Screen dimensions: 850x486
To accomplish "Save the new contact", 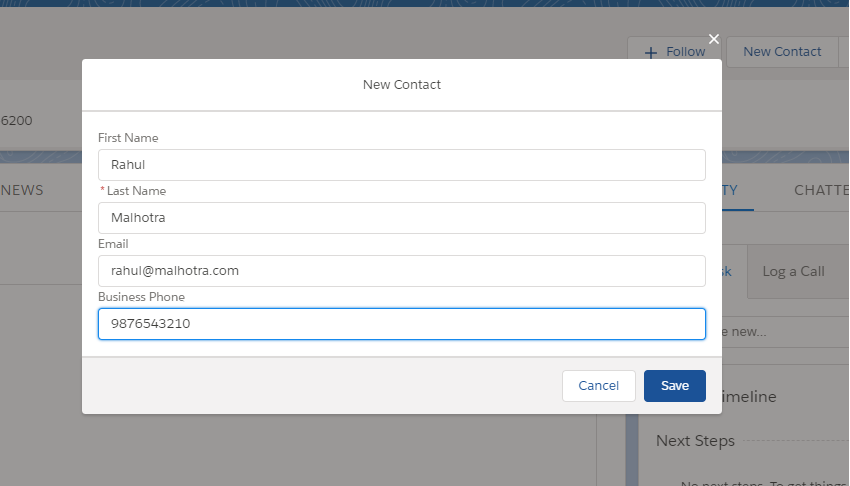I will click(674, 386).
